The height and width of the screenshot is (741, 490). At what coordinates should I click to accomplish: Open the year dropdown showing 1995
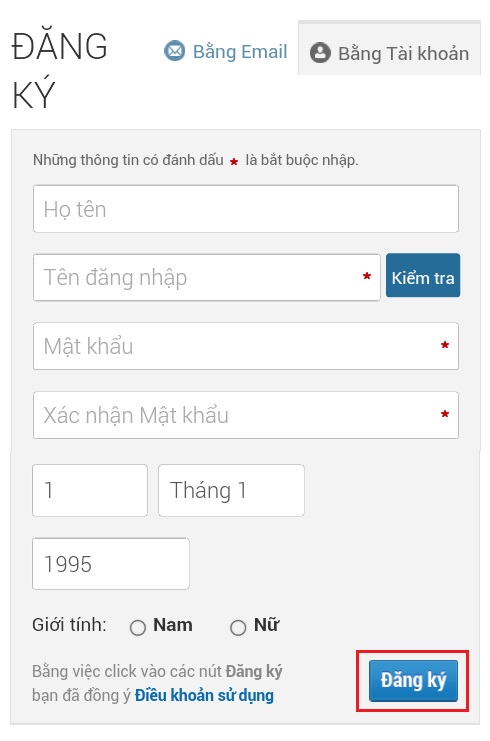click(x=111, y=564)
